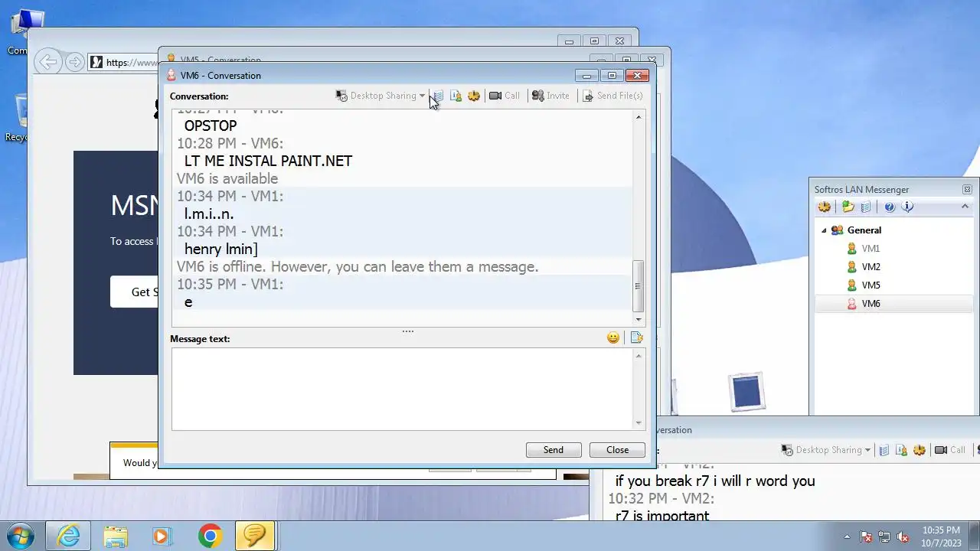The height and width of the screenshot is (551, 980).
Task: Click the message 'henry lmin]'
Action: [220, 249]
